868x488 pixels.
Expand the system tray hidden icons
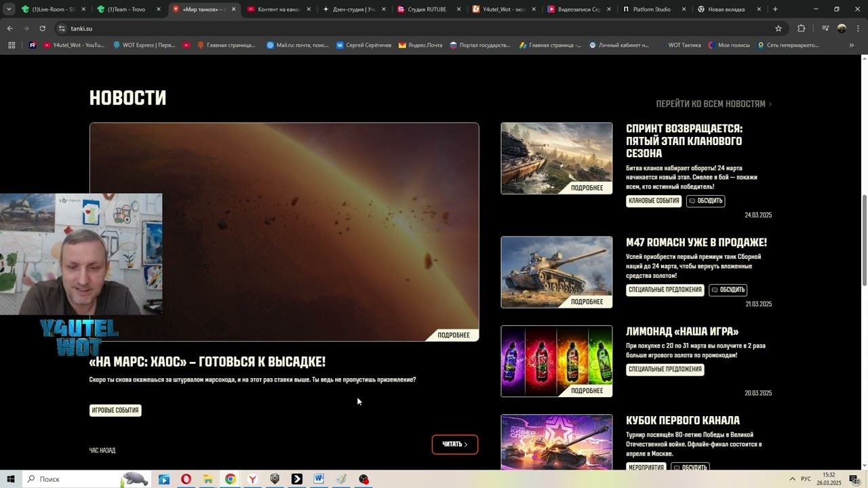[x=792, y=479]
